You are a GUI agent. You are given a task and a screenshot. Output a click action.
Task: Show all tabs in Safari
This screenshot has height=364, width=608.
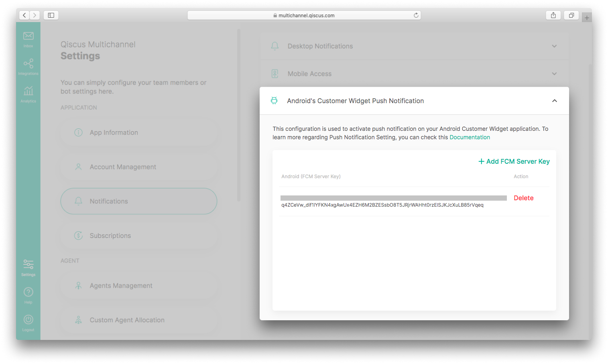(571, 15)
